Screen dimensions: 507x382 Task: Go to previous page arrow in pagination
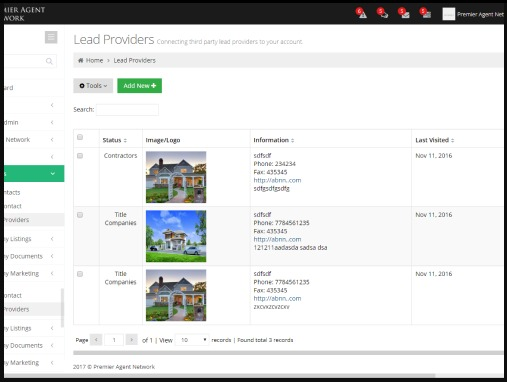click(x=96, y=340)
